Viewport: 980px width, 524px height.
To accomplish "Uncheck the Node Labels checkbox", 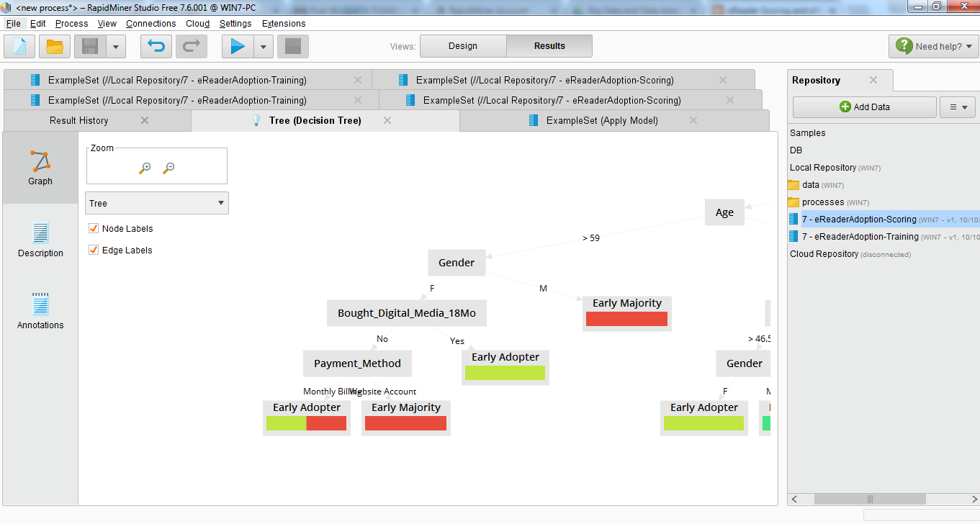I will [93, 228].
